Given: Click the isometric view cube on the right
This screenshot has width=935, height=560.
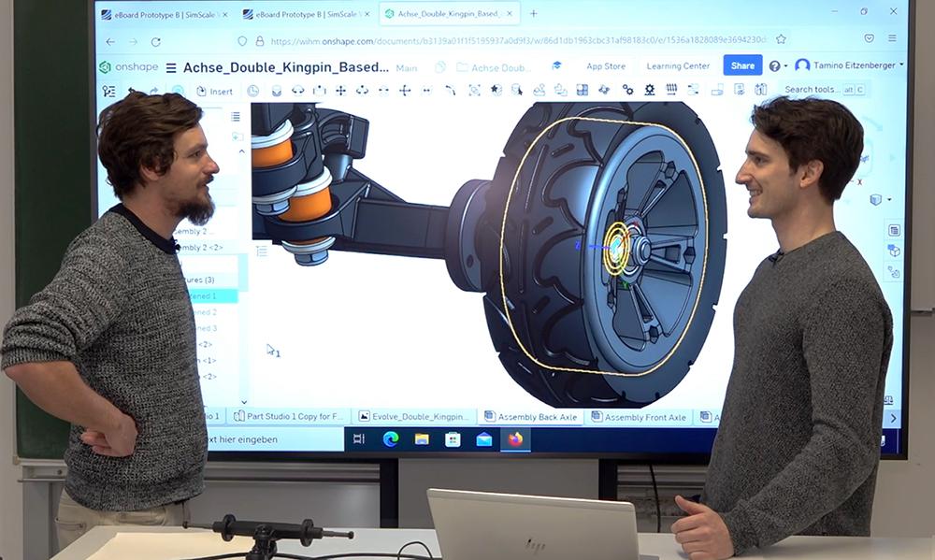Looking at the screenshot, I should [x=875, y=199].
